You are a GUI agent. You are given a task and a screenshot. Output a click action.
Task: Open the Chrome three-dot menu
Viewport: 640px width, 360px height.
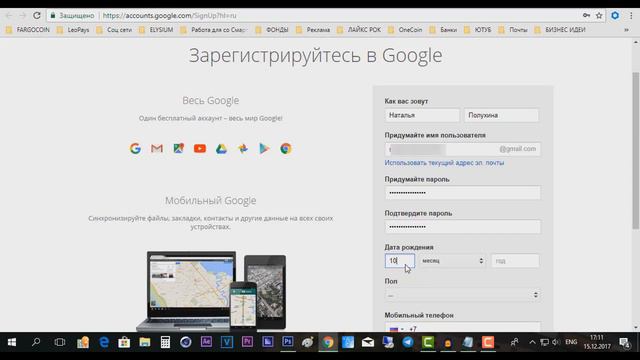pos(631,16)
